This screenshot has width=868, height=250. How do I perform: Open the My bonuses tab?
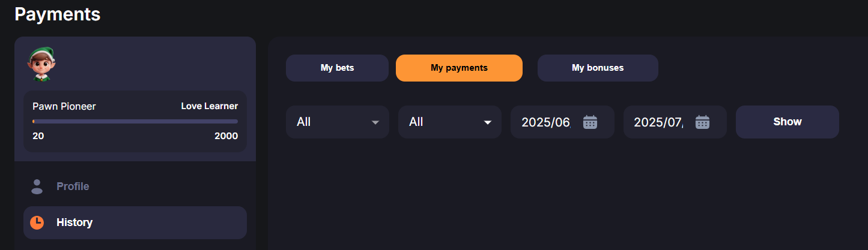click(598, 68)
